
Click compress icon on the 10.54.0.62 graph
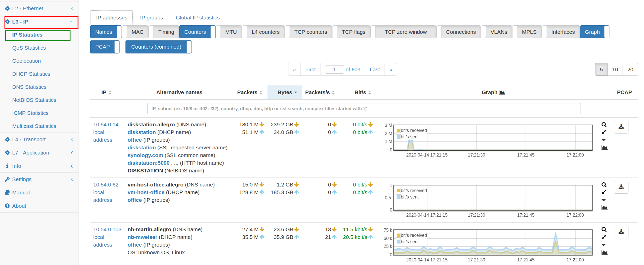[x=604, y=192]
